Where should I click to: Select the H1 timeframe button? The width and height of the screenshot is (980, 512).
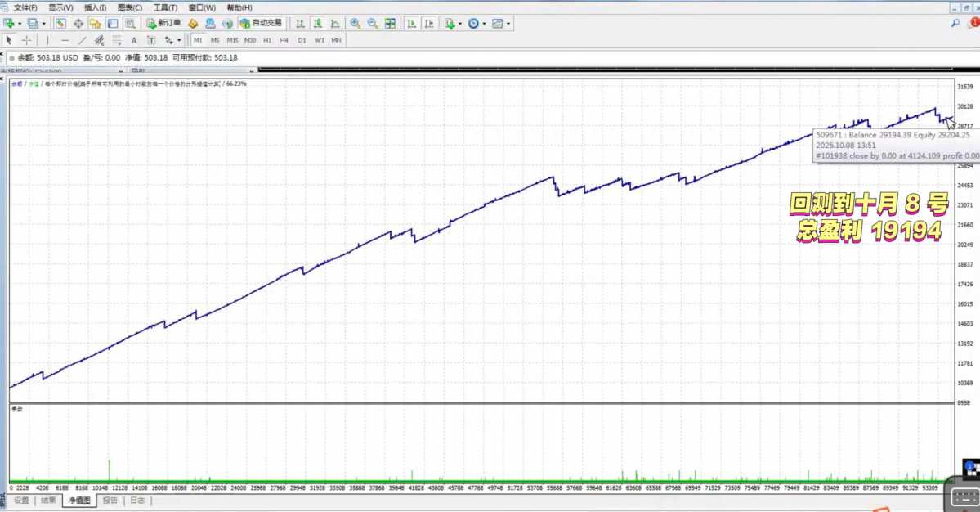[267, 40]
